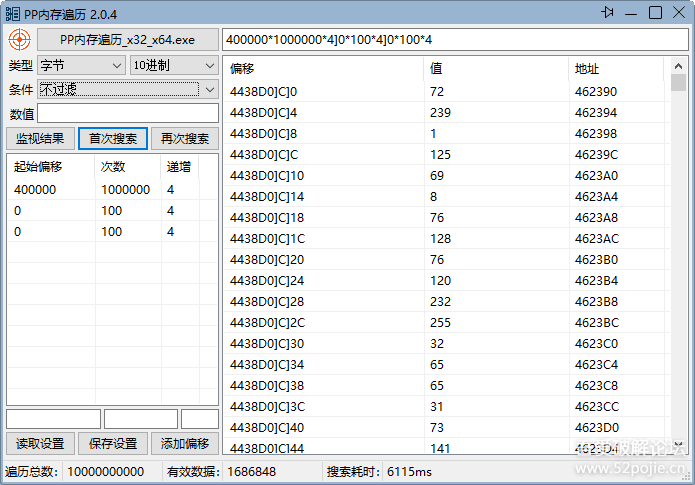
Task: Select result row 4438D0]C]14
Action: [447, 196]
